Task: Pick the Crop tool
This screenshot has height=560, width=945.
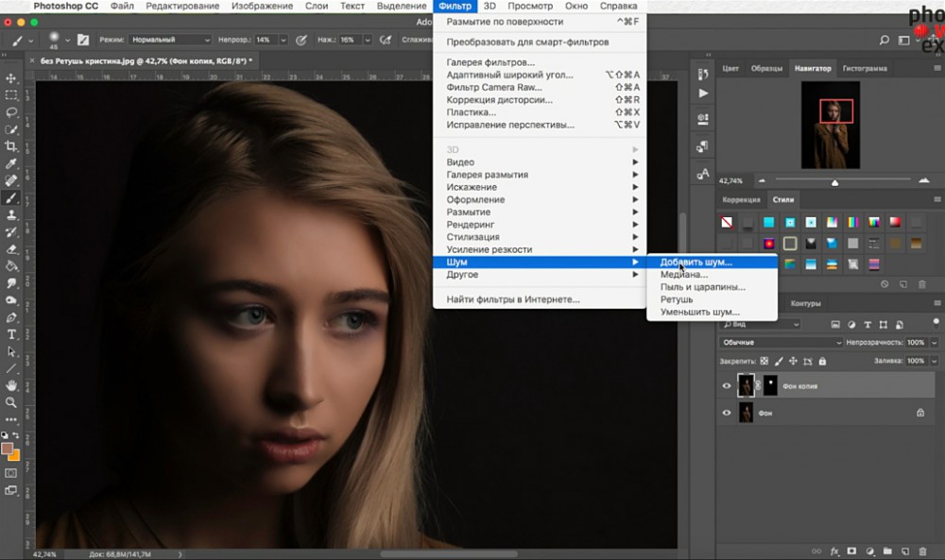Action: pyautogui.click(x=11, y=146)
